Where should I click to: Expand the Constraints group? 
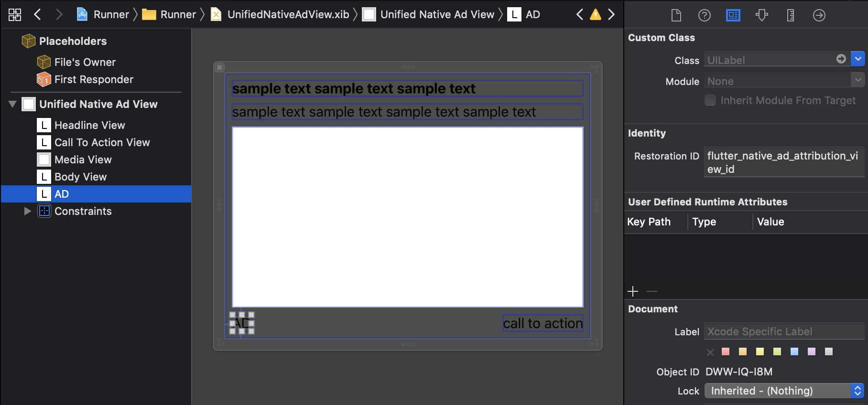pyautogui.click(x=28, y=211)
